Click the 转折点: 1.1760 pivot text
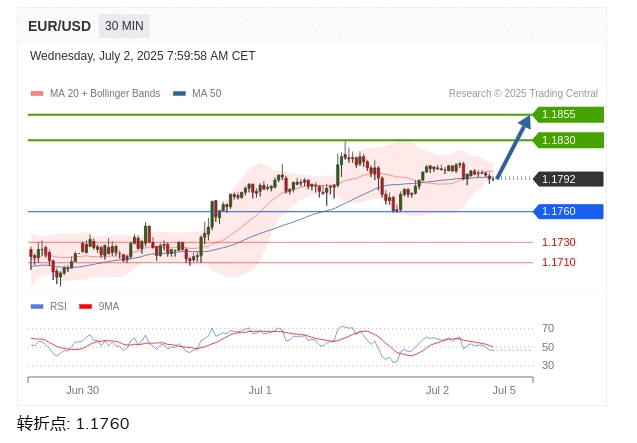The width and height of the screenshot is (637, 443). click(x=73, y=423)
